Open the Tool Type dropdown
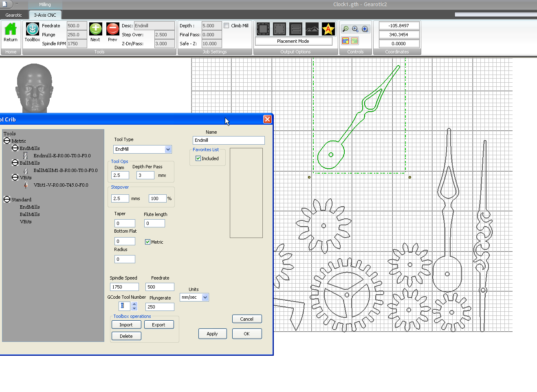537x392 pixels. [x=168, y=150]
